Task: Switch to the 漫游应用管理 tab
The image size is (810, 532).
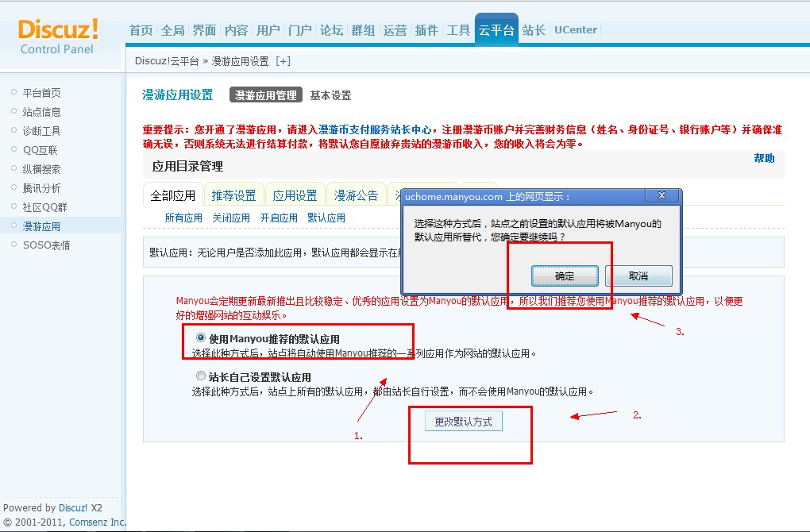Action: point(266,95)
